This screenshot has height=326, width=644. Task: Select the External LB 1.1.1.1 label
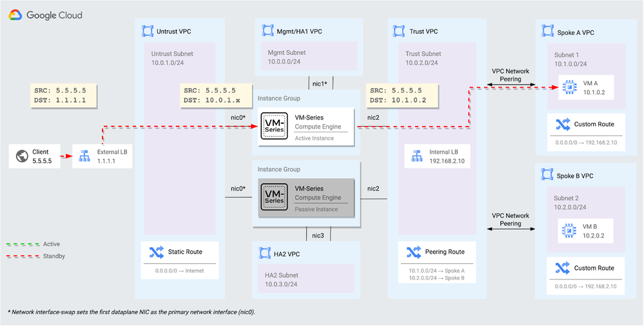(112, 156)
